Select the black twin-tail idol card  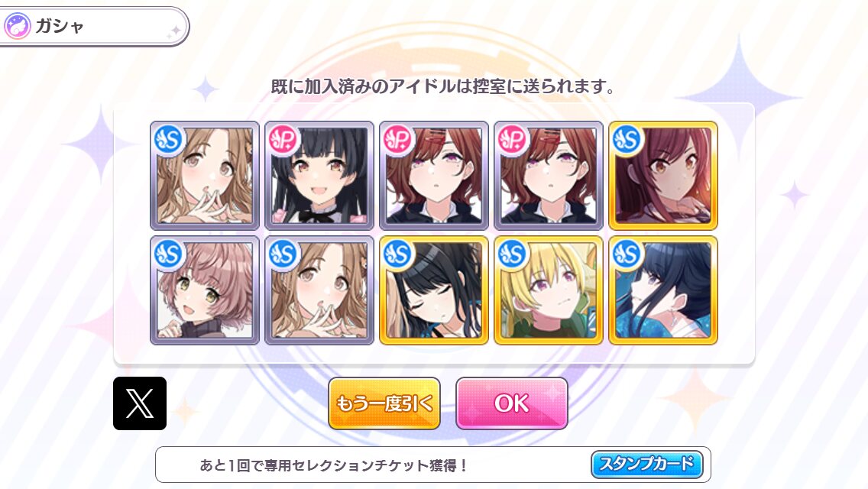[x=319, y=176]
